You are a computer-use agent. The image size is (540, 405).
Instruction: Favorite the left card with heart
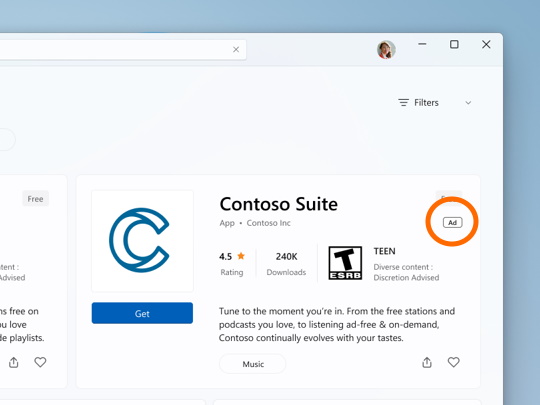point(40,362)
